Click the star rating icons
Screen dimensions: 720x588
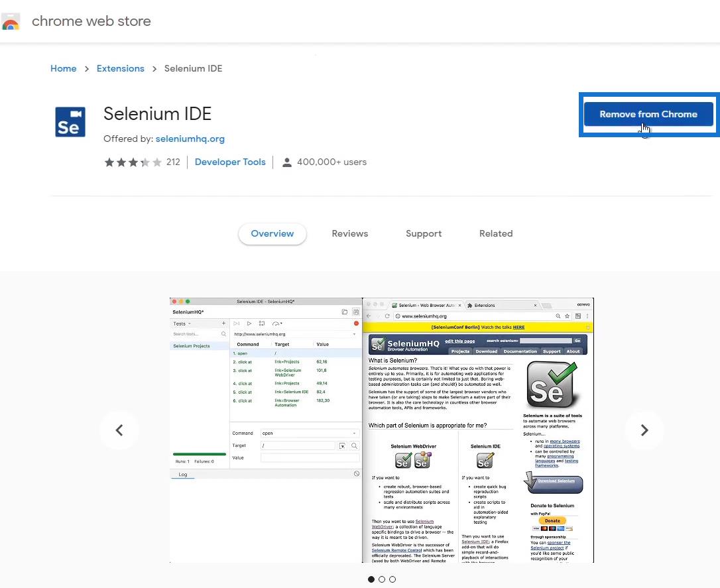click(133, 162)
